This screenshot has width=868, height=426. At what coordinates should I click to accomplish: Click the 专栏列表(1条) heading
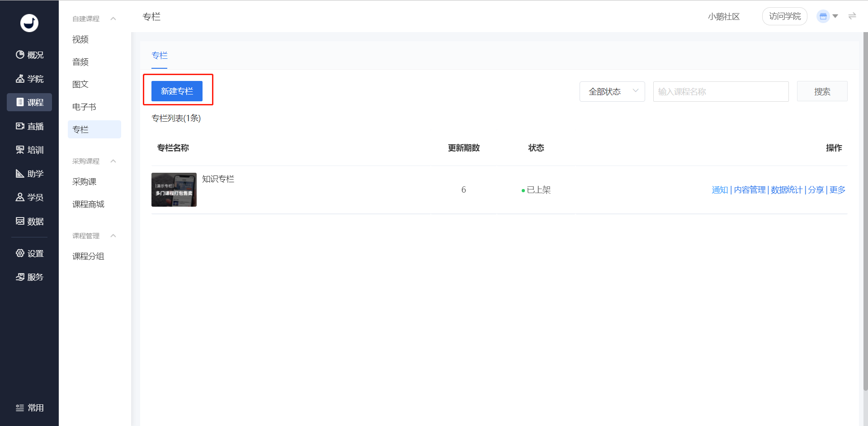[x=176, y=118]
